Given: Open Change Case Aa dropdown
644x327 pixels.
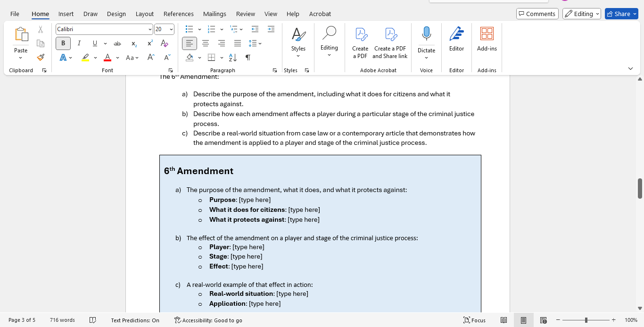Looking at the screenshot, I should coord(132,58).
